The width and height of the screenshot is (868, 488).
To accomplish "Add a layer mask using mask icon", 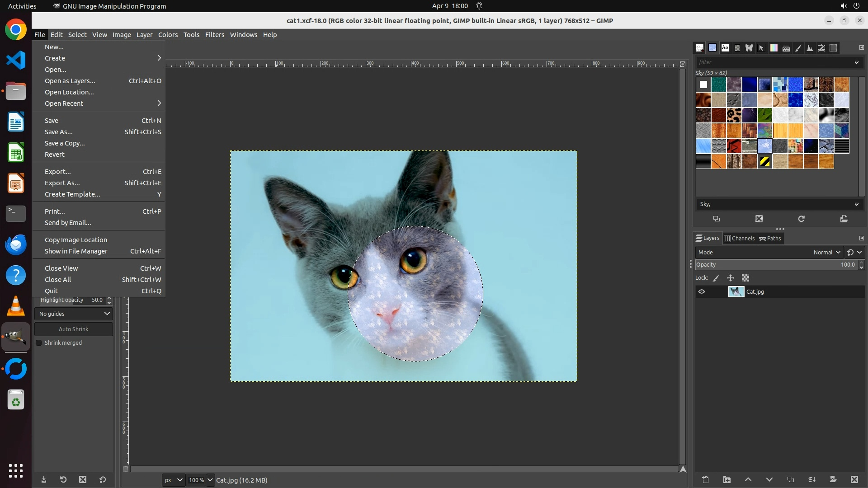I will tap(833, 480).
